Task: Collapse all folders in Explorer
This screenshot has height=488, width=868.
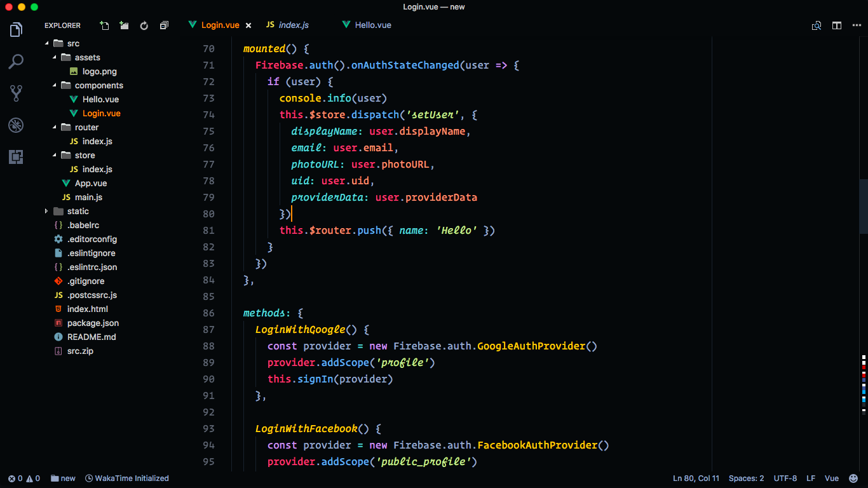Action: [164, 25]
